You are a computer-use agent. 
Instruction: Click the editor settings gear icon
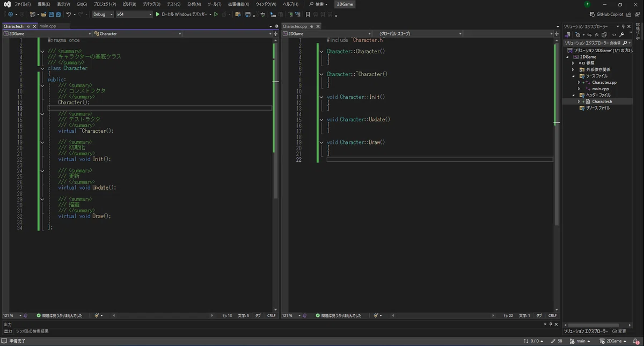point(277,26)
